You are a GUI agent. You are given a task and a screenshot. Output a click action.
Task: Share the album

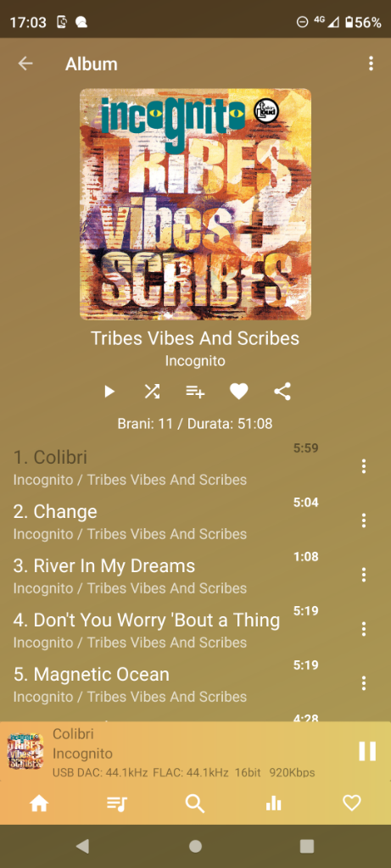[282, 392]
